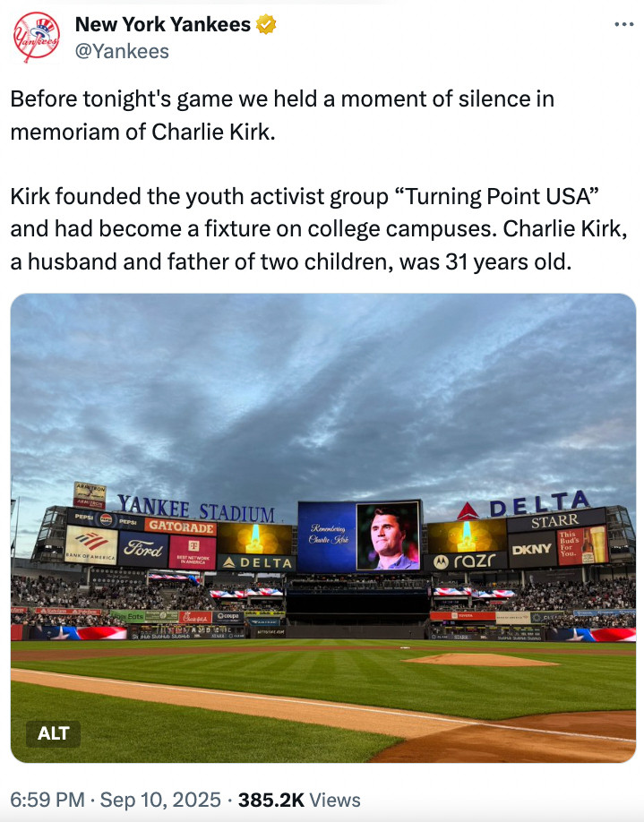
Task: View the 385.2K Views count
Action: coord(299,800)
